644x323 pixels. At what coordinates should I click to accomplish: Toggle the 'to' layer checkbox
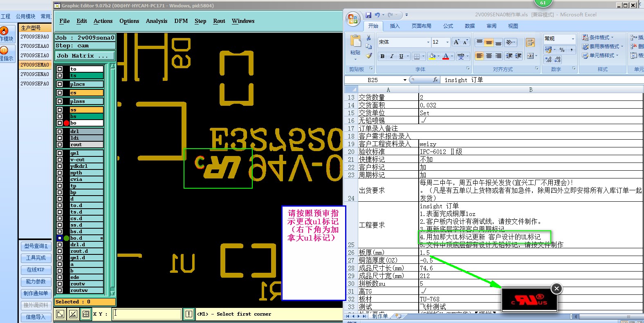pyautogui.click(x=60, y=69)
